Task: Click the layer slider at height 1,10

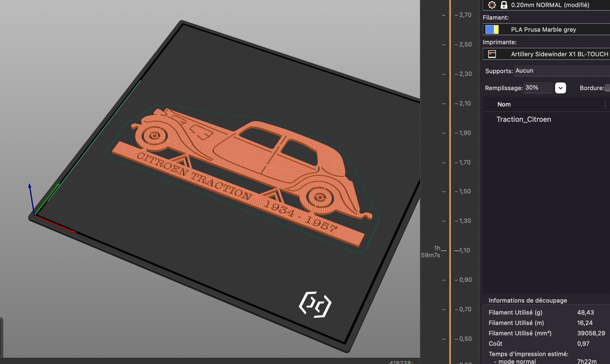Action: point(450,251)
